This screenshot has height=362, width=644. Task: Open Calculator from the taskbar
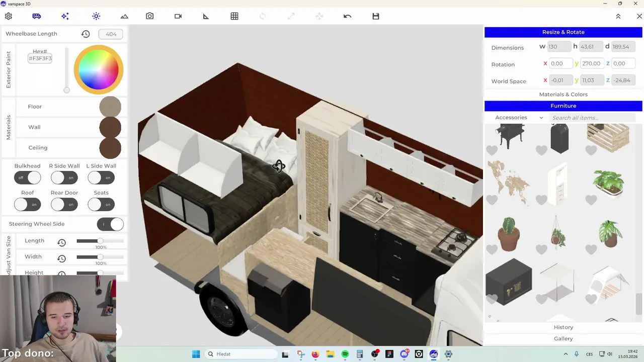coord(360,354)
